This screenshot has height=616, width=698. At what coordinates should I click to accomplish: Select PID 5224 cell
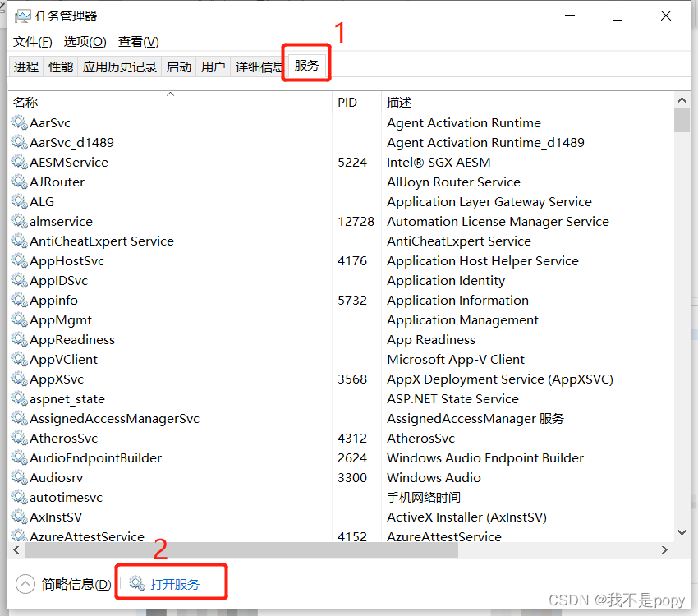tap(352, 162)
